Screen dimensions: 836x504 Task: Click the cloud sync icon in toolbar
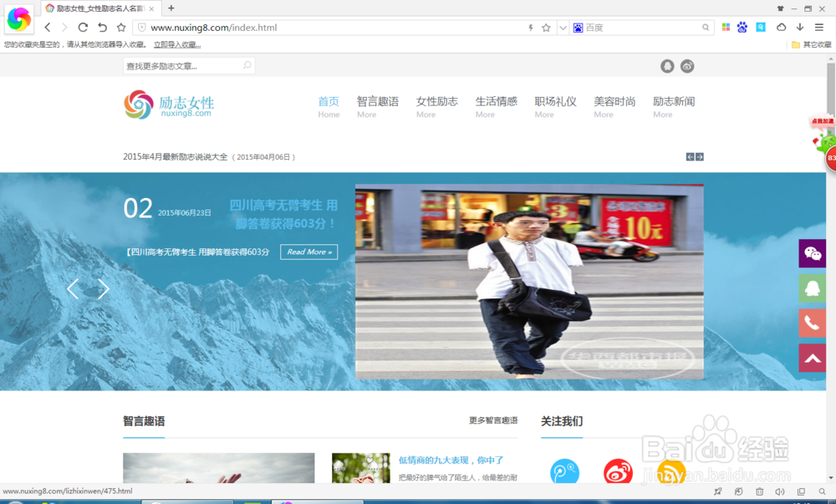pos(780,27)
